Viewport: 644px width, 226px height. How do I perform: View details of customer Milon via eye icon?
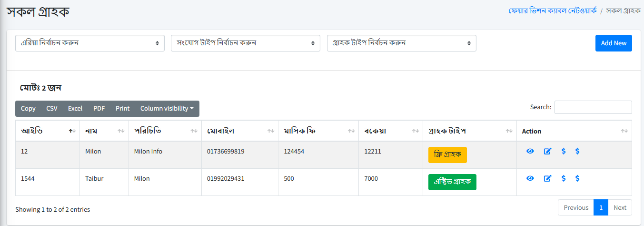click(530, 151)
